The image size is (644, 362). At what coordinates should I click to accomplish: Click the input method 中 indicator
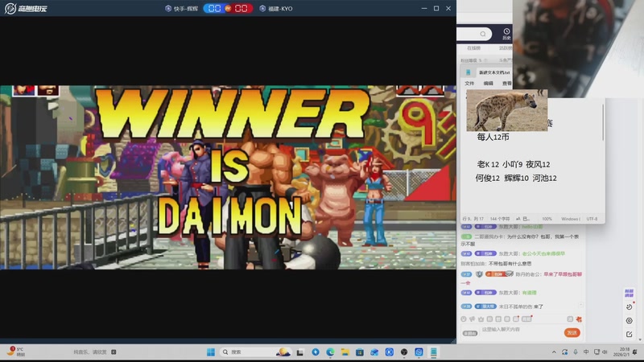[x=586, y=352]
